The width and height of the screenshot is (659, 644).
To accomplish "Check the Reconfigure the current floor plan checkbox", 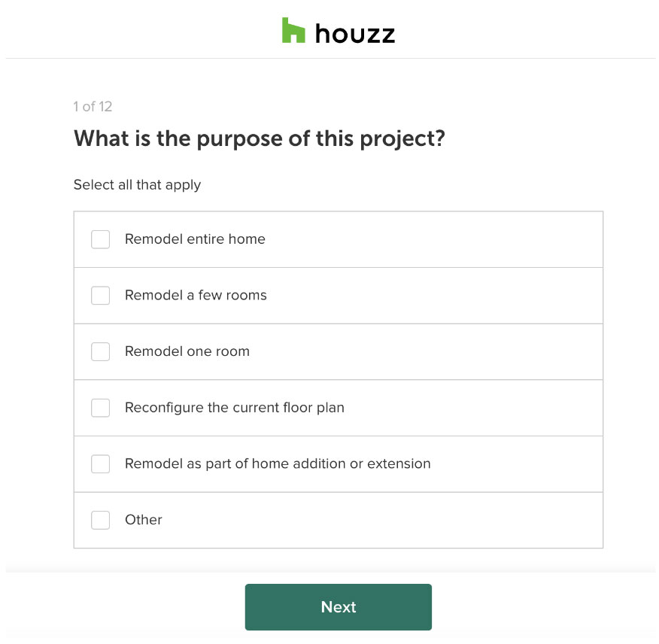I will click(100, 408).
